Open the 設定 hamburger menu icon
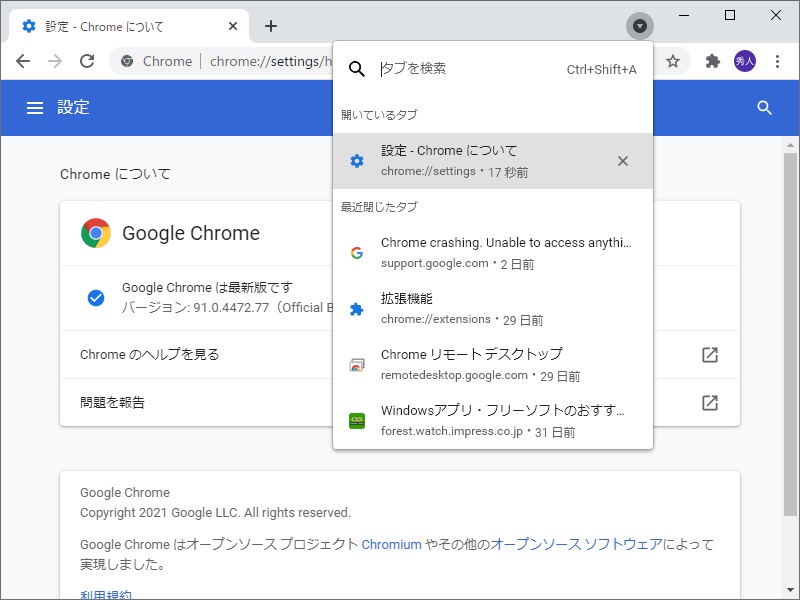 click(35, 107)
